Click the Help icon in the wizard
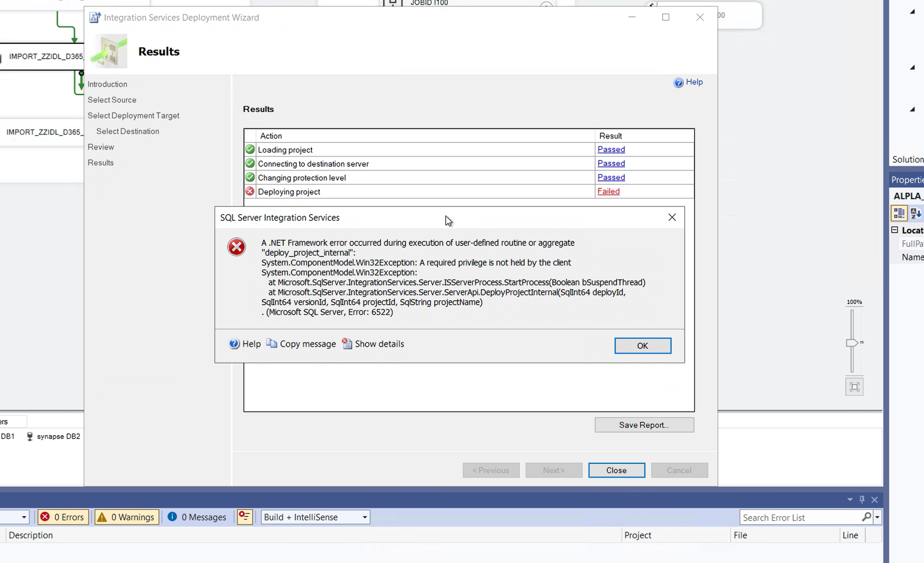924x563 pixels. coord(679,82)
